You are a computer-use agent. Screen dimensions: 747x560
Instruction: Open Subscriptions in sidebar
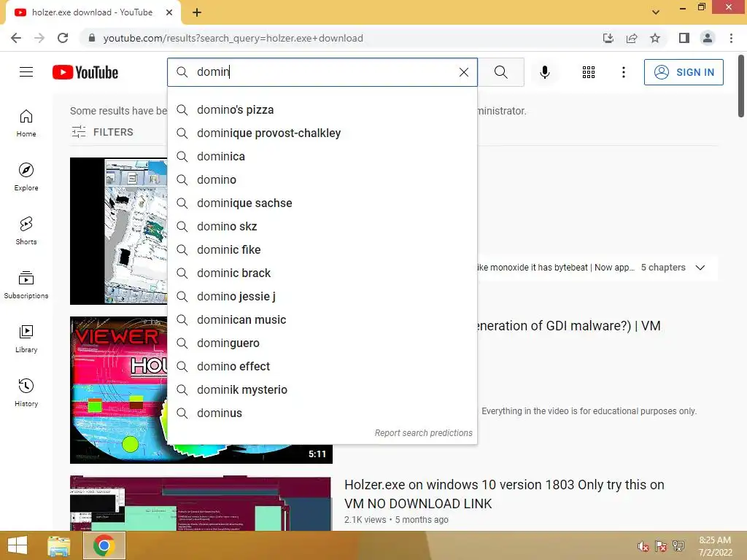(x=26, y=285)
